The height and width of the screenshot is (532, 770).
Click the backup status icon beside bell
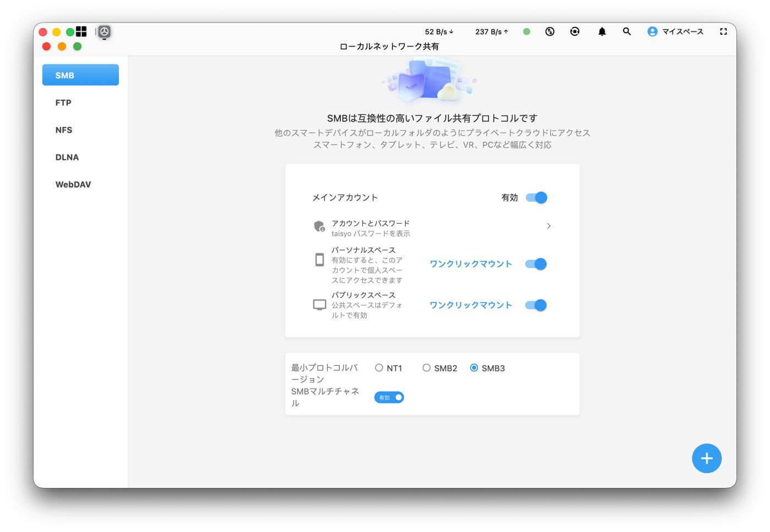(x=575, y=31)
